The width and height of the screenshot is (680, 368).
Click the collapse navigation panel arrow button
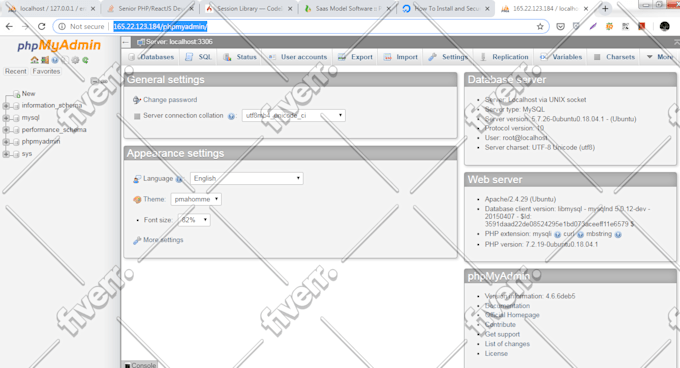coord(126,42)
